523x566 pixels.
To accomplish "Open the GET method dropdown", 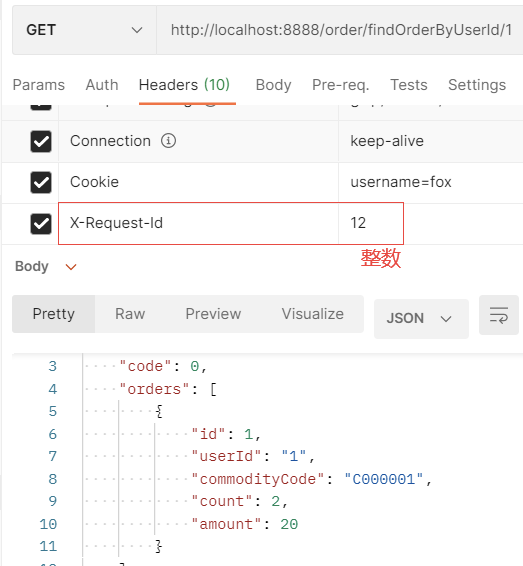I will [x=84, y=30].
